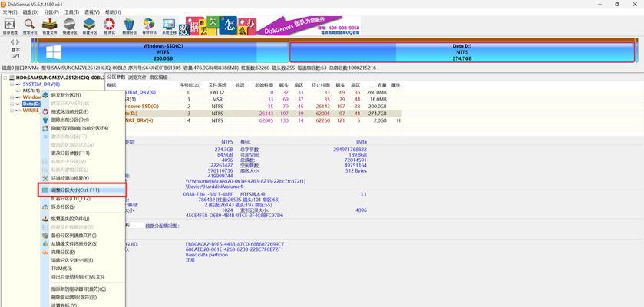The width and height of the screenshot is (644, 307).
Task: Expand the Windows-SSD tree node
Action: click(x=12, y=97)
